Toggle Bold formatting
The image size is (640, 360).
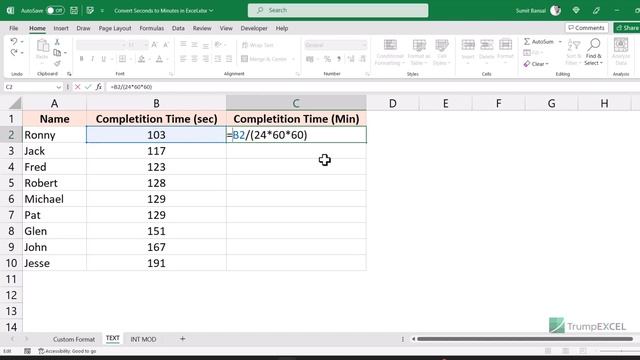pos(82,59)
